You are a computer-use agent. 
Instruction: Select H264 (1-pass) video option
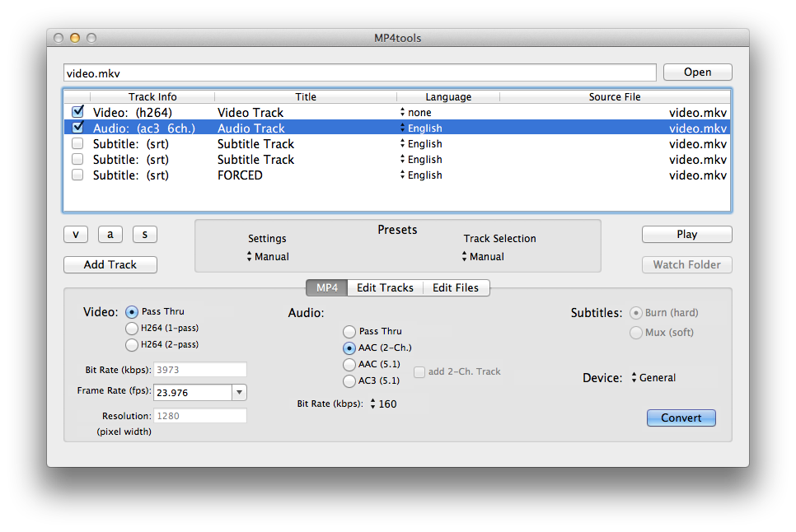pos(132,328)
